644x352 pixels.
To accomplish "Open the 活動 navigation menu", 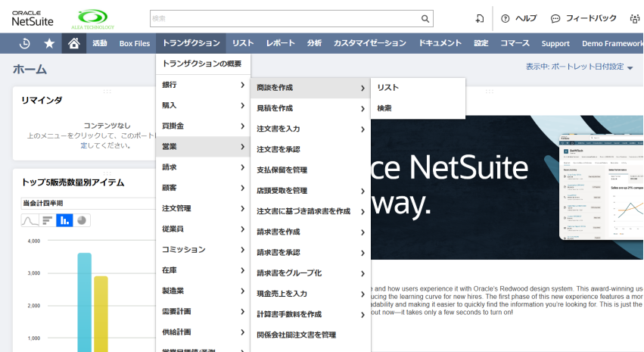I will (100, 43).
